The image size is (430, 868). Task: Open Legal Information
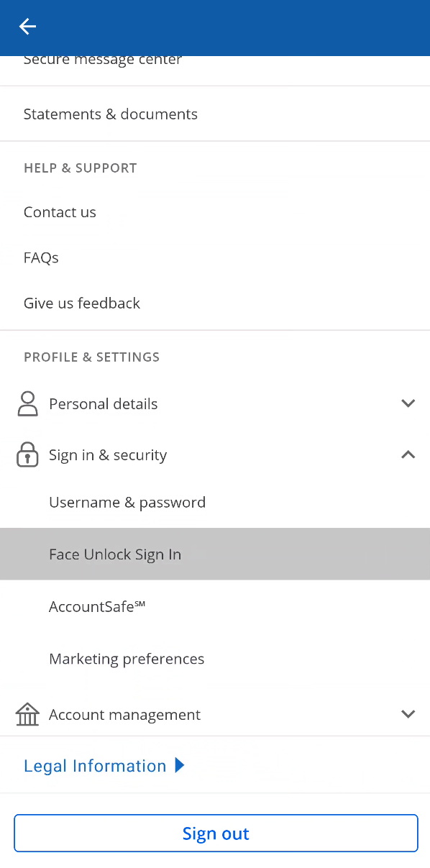point(95,765)
